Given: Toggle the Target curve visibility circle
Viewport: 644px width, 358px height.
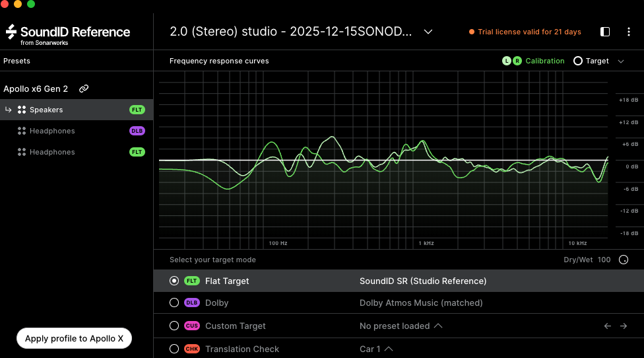Looking at the screenshot, I should coord(578,61).
